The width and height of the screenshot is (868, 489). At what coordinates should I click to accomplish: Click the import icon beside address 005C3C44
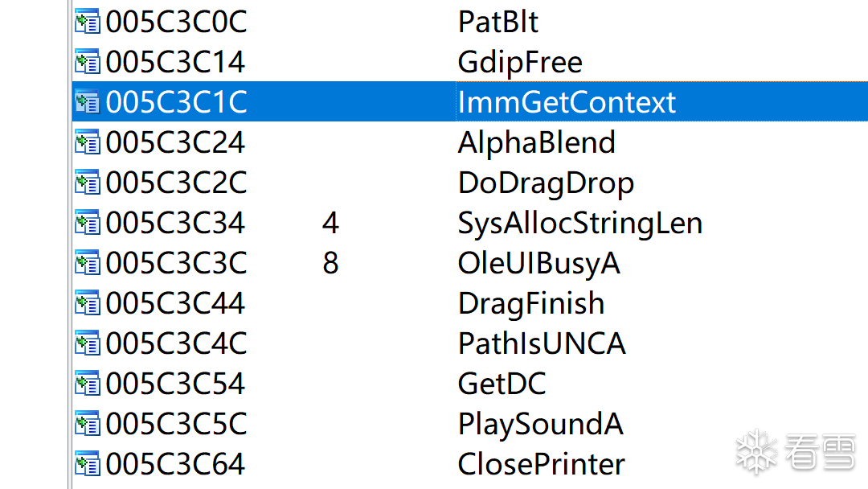tap(87, 303)
